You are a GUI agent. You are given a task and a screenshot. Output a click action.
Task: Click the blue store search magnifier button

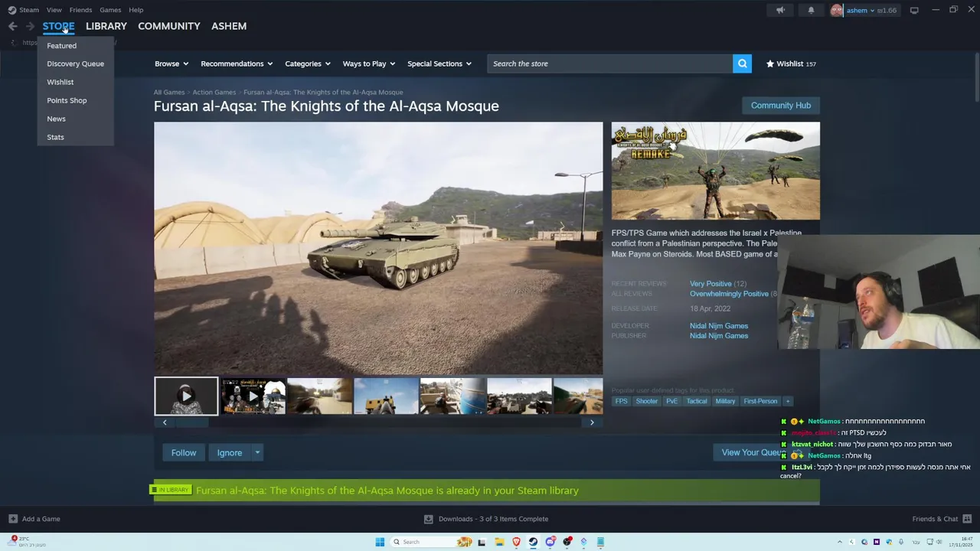742,64
